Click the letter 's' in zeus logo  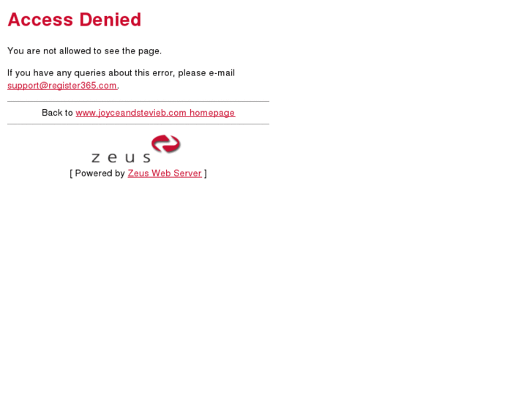pos(146,158)
